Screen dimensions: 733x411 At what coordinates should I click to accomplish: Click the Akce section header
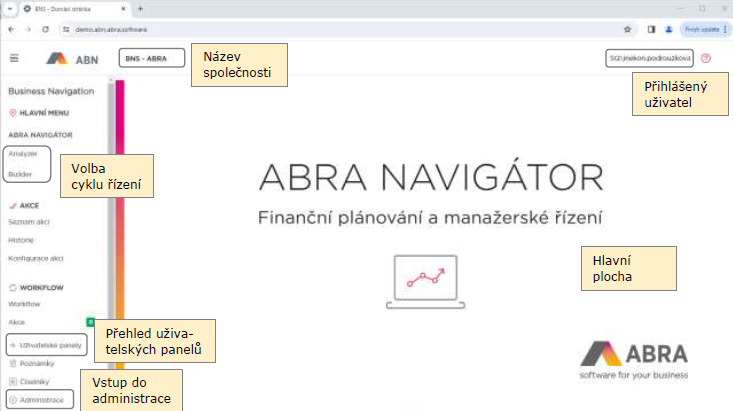(29, 205)
